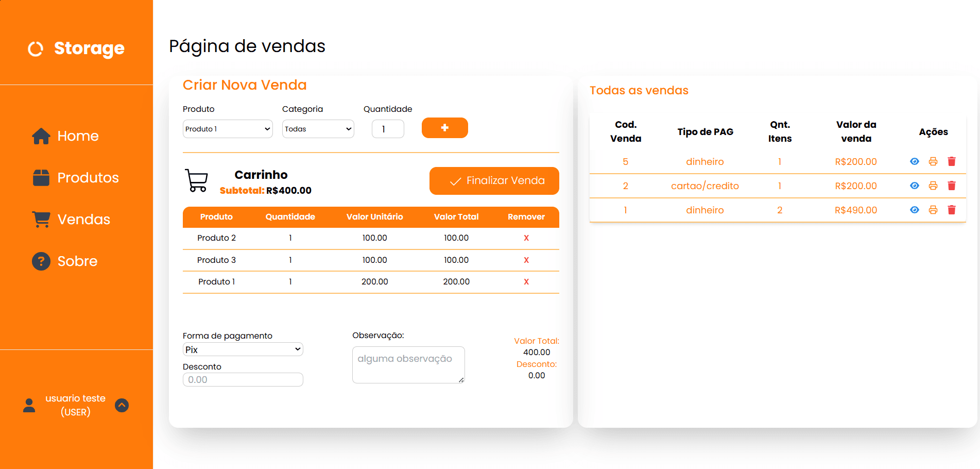Click the Observação text area

click(x=408, y=365)
